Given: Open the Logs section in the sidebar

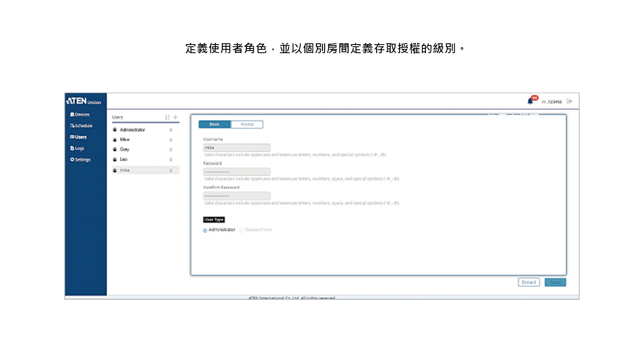Looking at the screenshot, I should coord(79,148).
